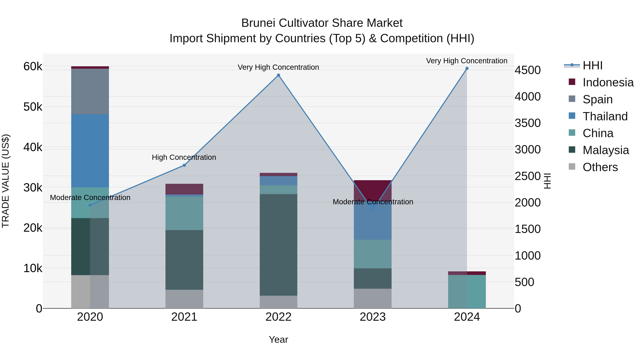Click the Malaysia dark green legend swatch
Image resolution: width=644 pixels, height=362 pixels.
click(572, 150)
